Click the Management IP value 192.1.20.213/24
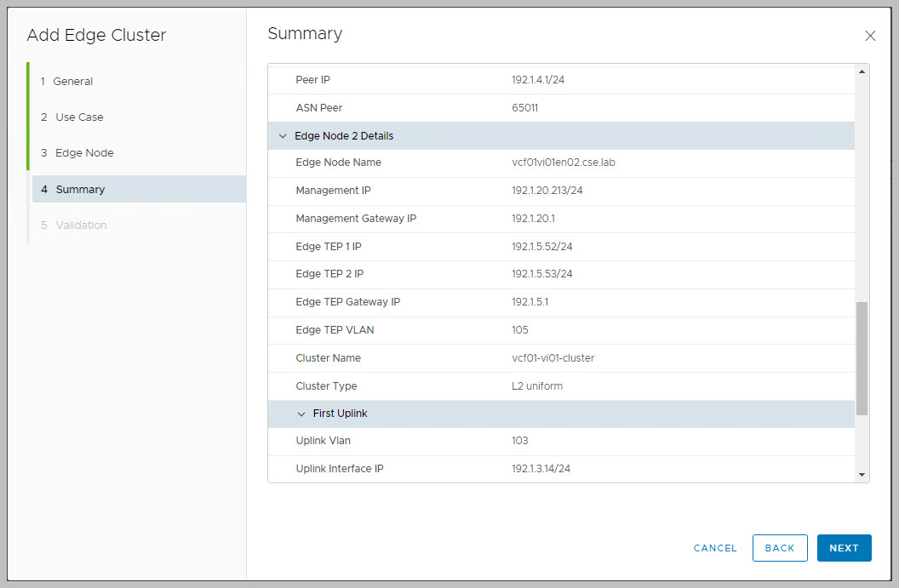This screenshot has height=588, width=899. [x=547, y=191]
